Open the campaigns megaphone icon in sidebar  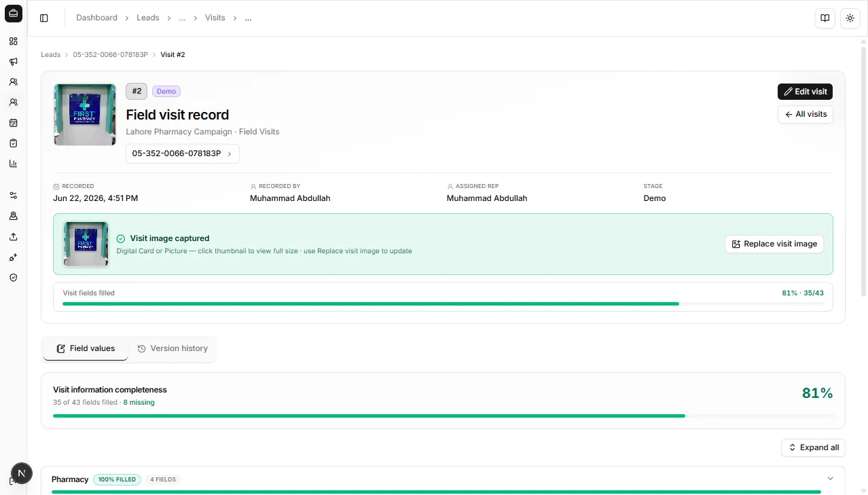[x=13, y=62]
